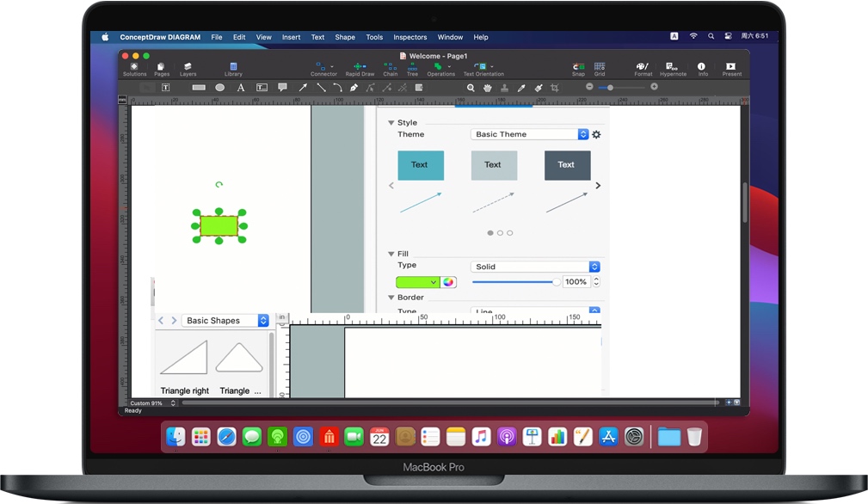The image size is (868, 504).
Task: Start Present mode
Action: click(x=730, y=67)
